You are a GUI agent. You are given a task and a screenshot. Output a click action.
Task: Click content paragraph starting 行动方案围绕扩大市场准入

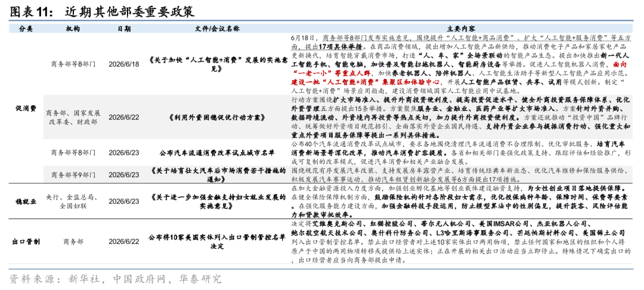(x=461, y=118)
